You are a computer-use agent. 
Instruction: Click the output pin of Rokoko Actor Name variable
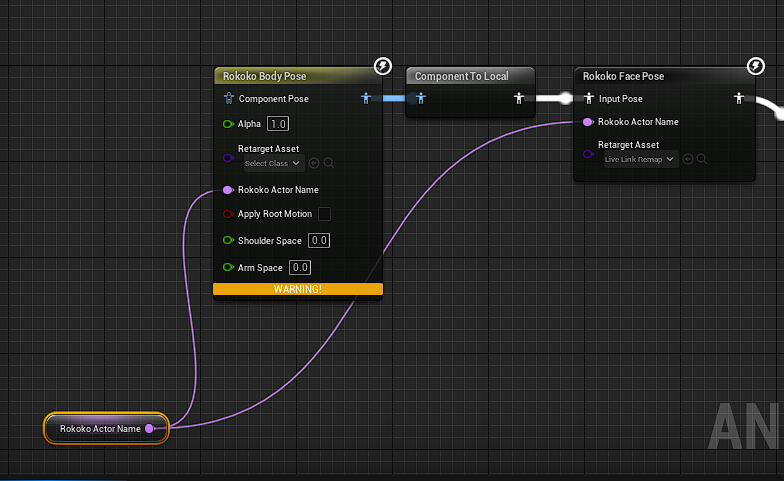(x=150, y=428)
